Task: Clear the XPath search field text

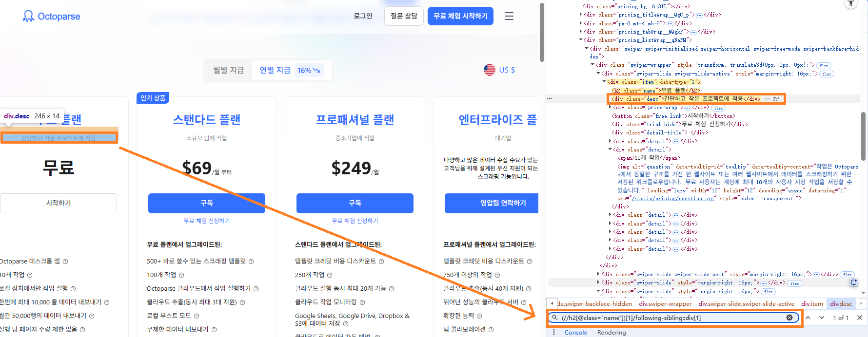Action: [789, 318]
